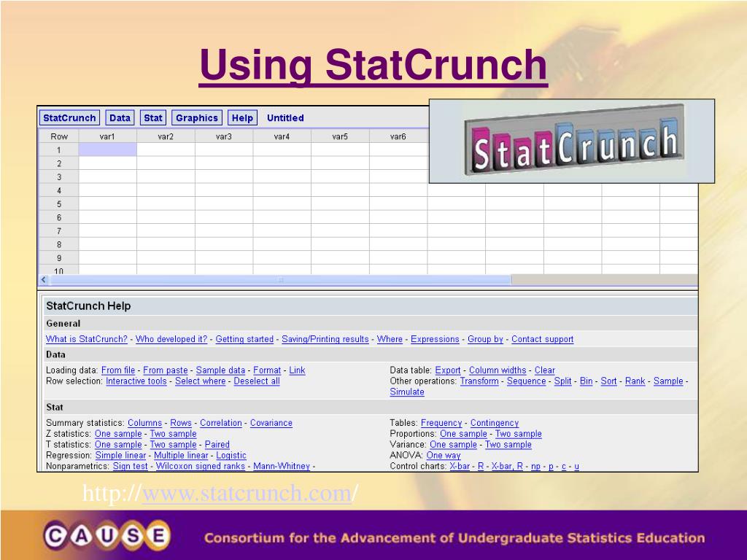
Task: Open the StatCrunch menu button
Action: [x=69, y=117]
